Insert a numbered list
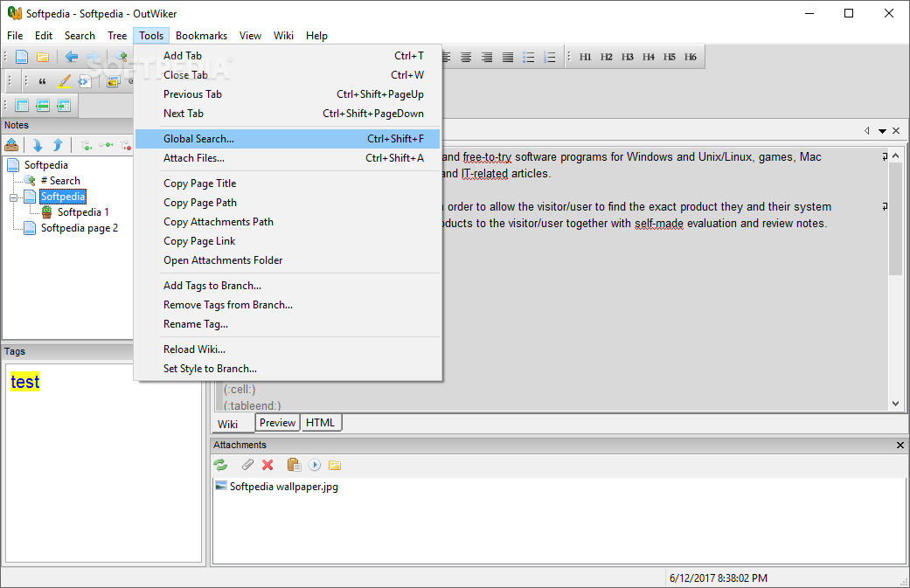 [550, 57]
